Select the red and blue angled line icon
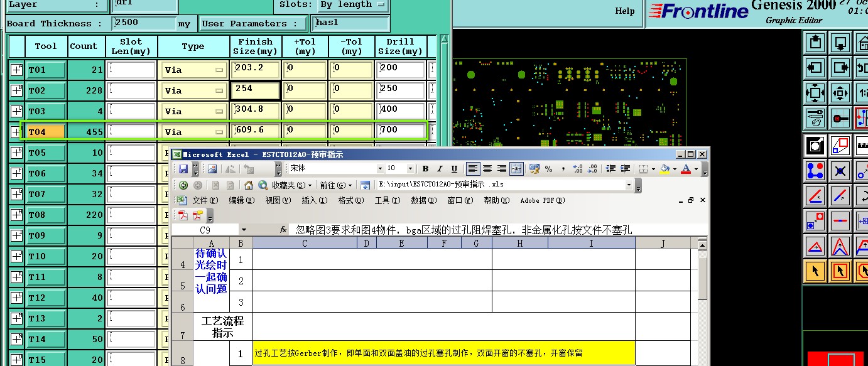 point(815,196)
